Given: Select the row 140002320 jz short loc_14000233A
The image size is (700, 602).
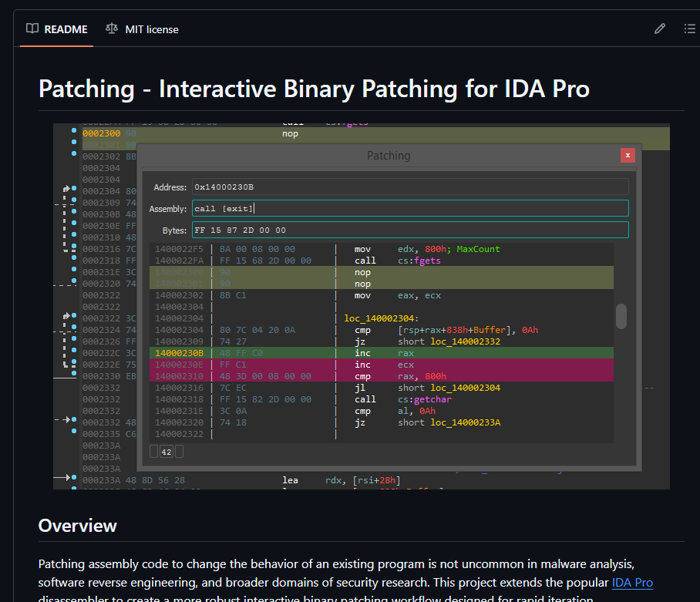Looking at the screenshot, I should tap(382, 422).
